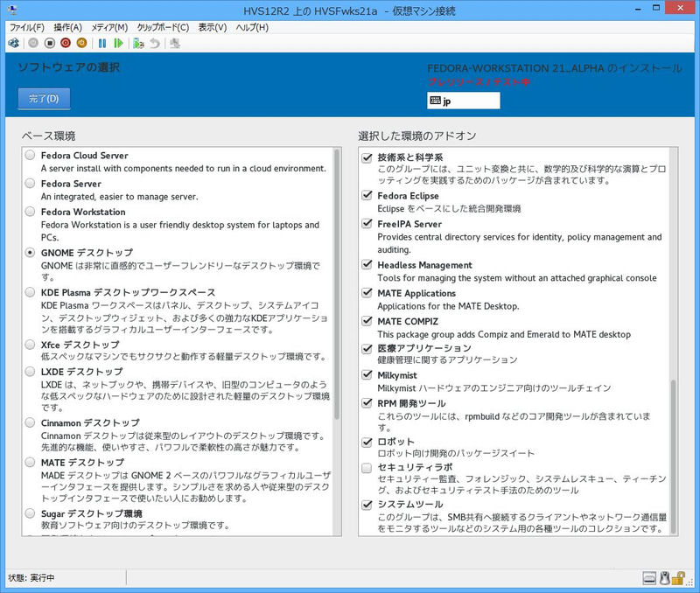Uncheck the システムツール add-on
Image resolution: width=700 pixels, height=593 pixels.
coord(367,505)
